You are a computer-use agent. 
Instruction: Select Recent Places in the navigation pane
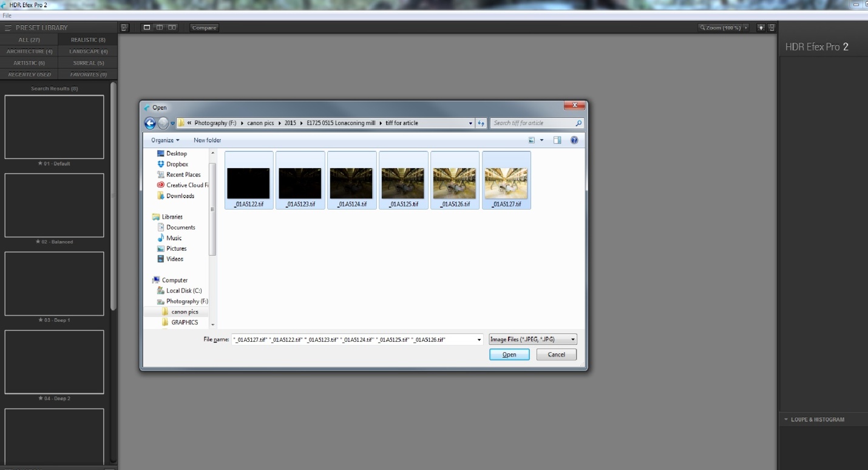click(x=178, y=175)
